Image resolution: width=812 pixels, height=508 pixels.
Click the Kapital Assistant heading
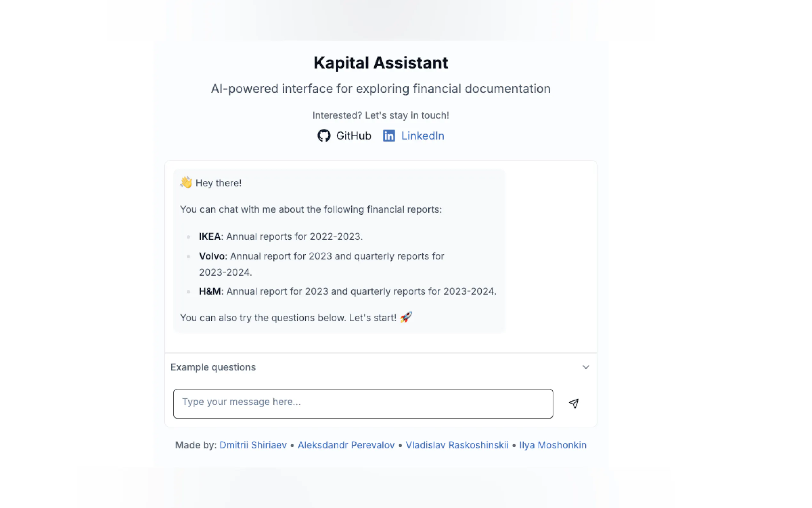click(x=380, y=63)
